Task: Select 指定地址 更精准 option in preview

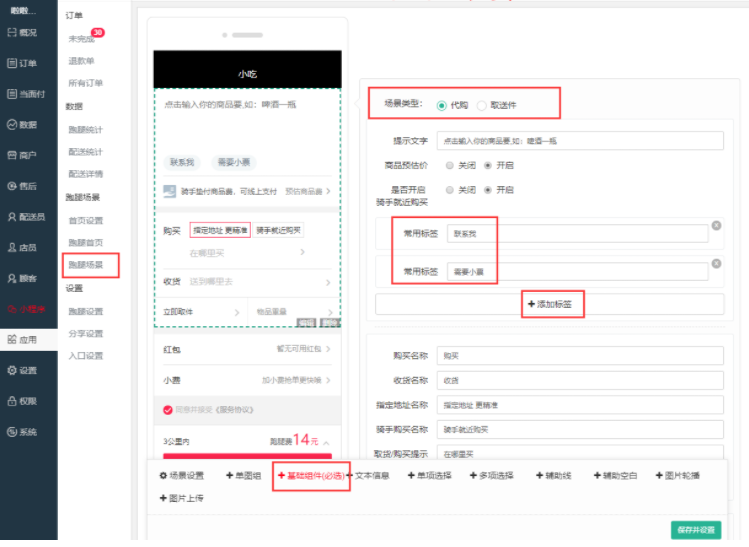Action: pos(220,230)
